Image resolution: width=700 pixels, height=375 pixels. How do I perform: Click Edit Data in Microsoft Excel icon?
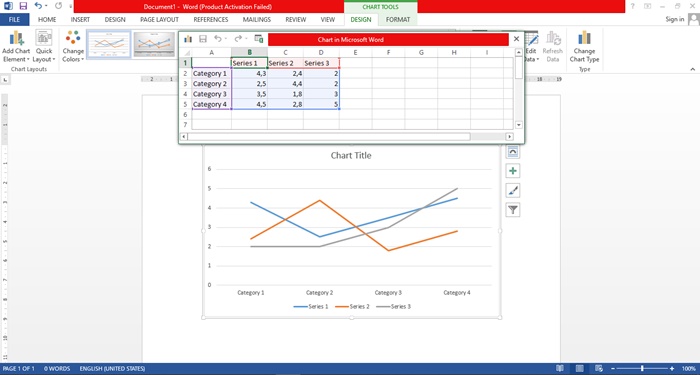tap(259, 39)
